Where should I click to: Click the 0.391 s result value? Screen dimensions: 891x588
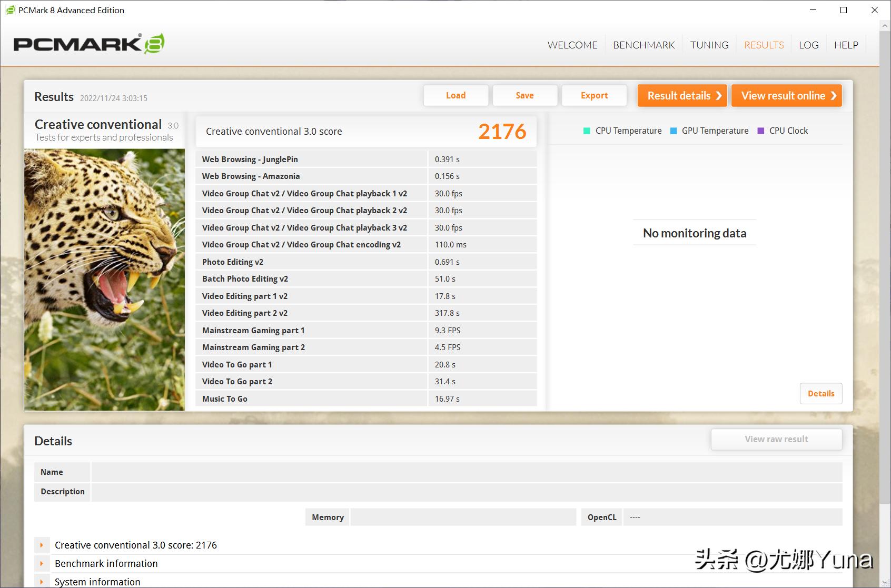pyautogui.click(x=447, y=160)
